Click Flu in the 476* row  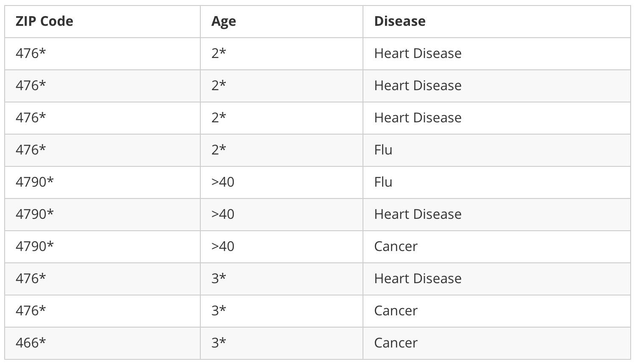coord(383,150)
